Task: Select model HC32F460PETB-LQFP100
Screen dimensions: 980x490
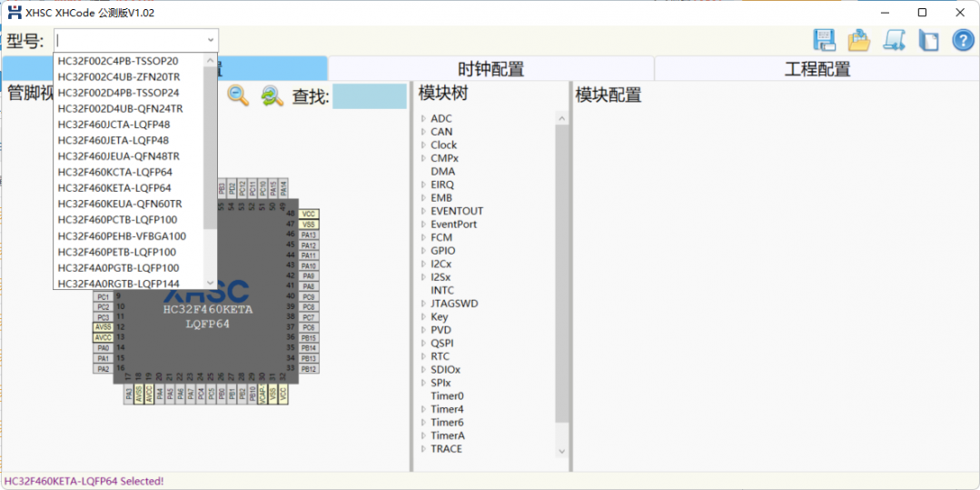Action: [x=117, y=252]
